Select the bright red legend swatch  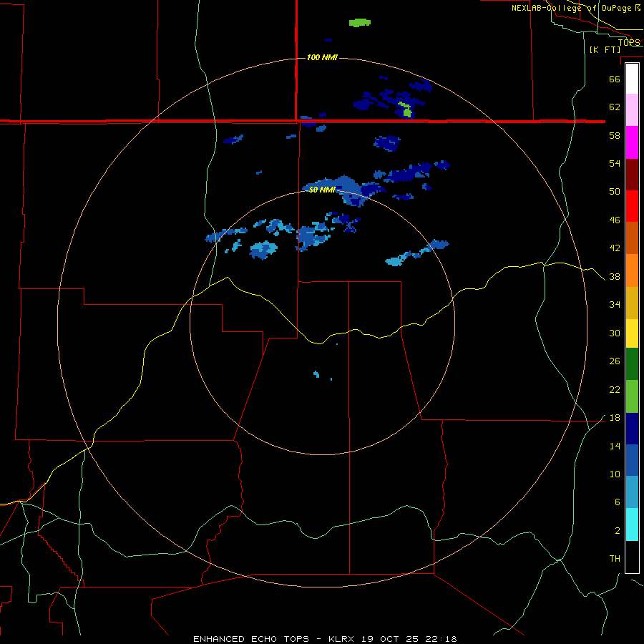point(632,206)
